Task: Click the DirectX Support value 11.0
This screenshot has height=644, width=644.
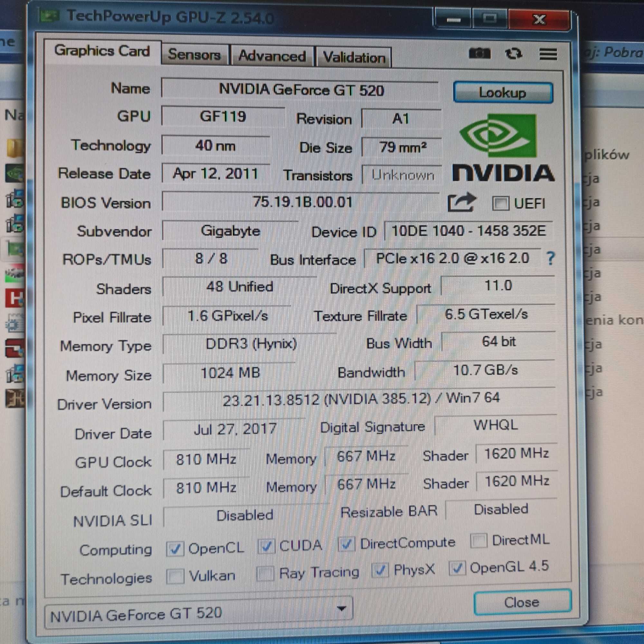Action: point(498,285)
